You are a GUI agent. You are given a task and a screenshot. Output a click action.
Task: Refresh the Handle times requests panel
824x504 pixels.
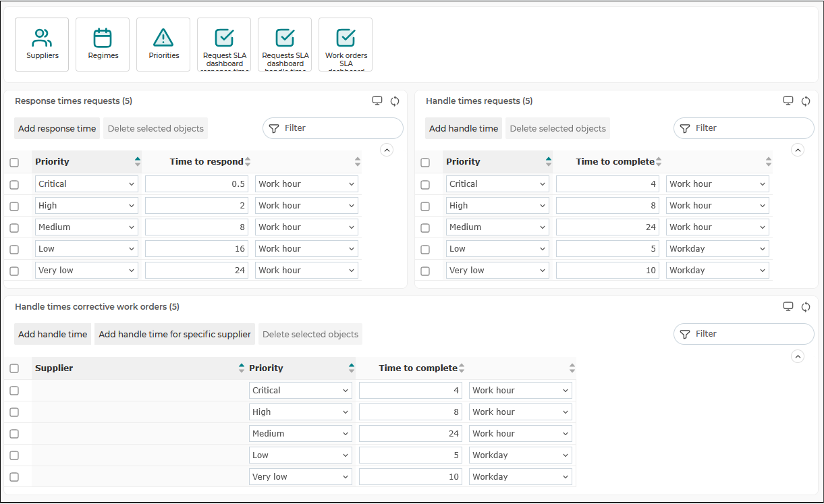(806, 101)
